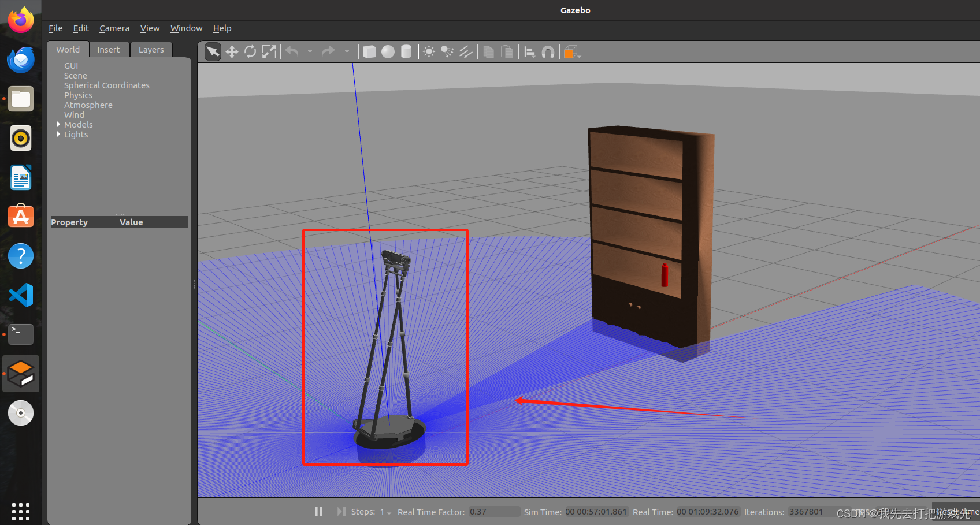Image resolution: width=980 pixels, height=525 pixels.
Task: Open the Terminal from the dock
Action: pos(21,334)
